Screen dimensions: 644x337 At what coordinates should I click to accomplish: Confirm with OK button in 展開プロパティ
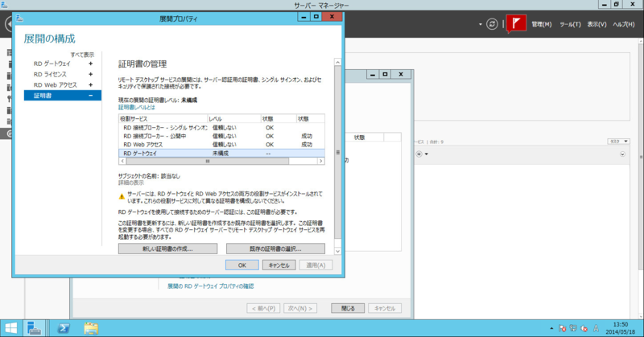pyautogui.click(x=242, y=265)
